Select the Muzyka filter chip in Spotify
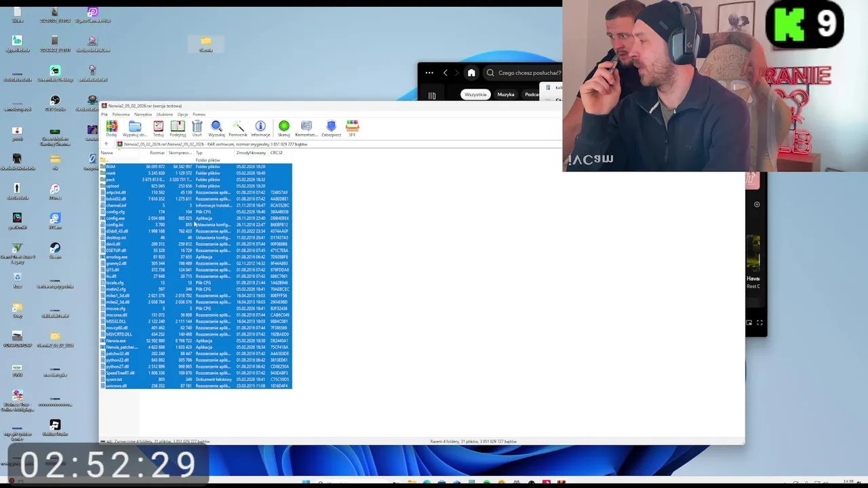The image size is (868, 488). (506, 94)
